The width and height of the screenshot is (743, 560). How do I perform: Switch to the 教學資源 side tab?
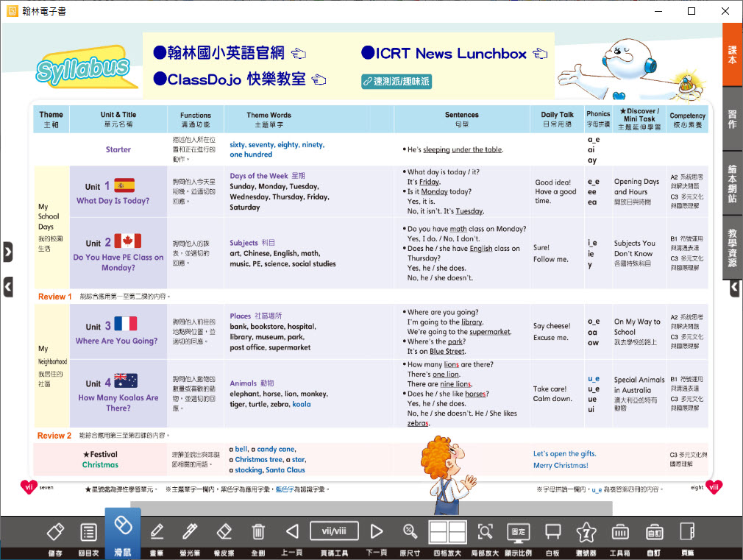pyautogui.click(x=733, y=247)
